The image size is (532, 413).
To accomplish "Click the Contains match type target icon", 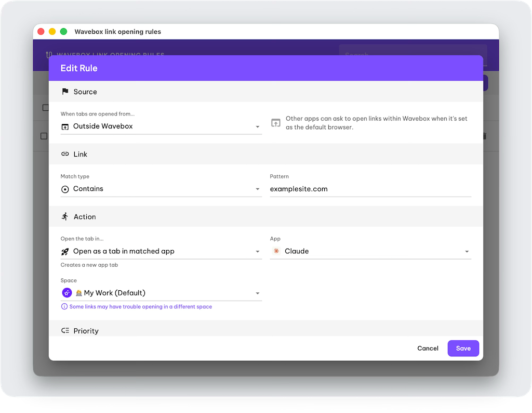I will coord(65,189).
